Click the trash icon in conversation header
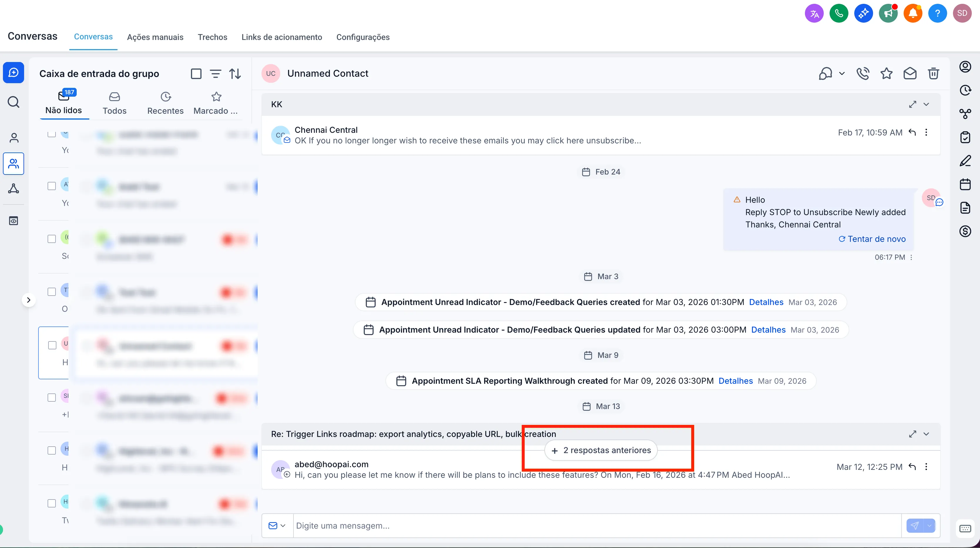 934,73
